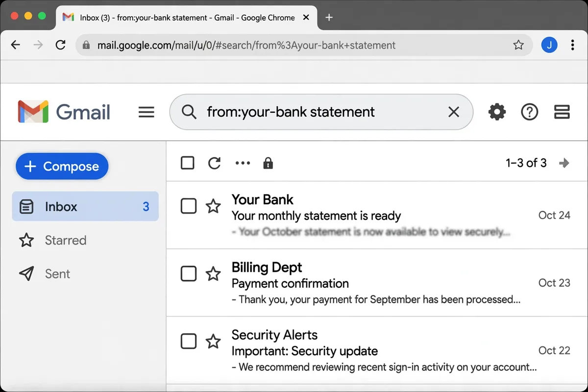Viewport: 588px width, 392px height.
Task: Switch to the Inbox (3) Gmail tab
Action: pyautogui.click(x=185, y=18)
